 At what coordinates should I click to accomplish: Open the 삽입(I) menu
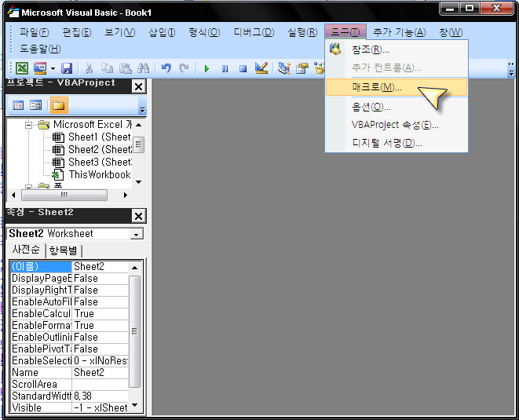click(x=162, y=32)
